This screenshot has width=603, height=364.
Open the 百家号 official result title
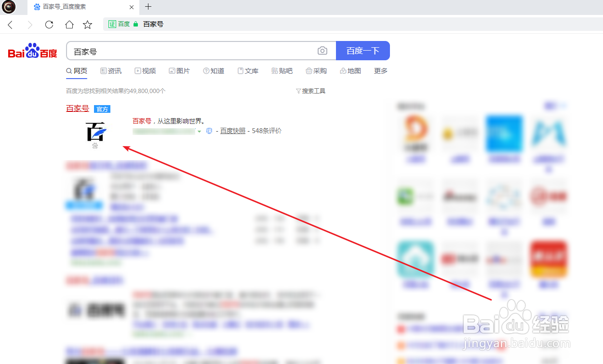pyautogui.click(x=78, y=109)
